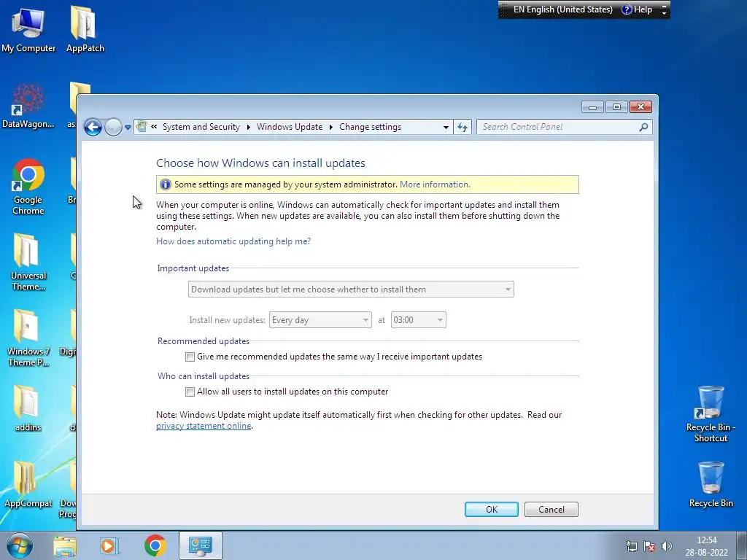
Task: Open privacy statement online link
Action: (204, 426)
